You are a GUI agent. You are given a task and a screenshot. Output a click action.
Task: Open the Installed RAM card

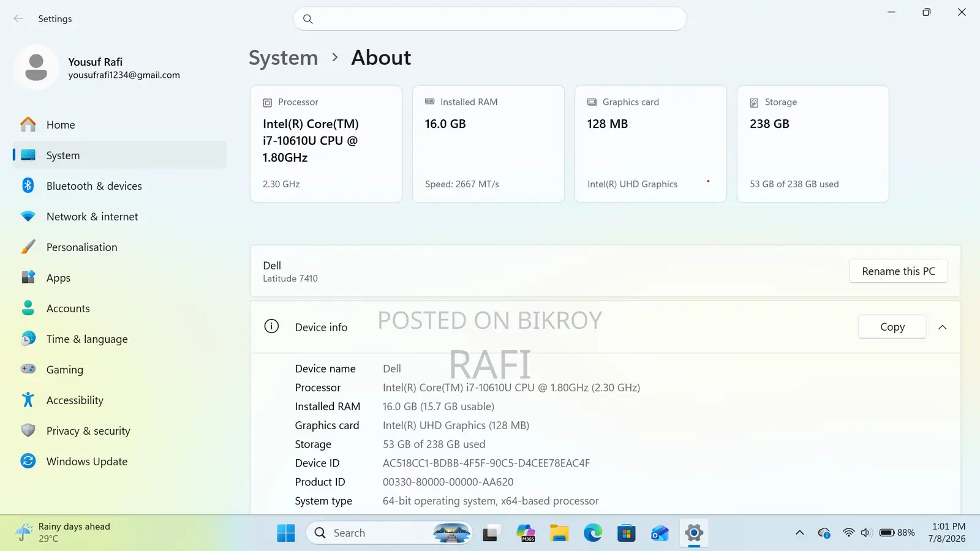[488, 144]
